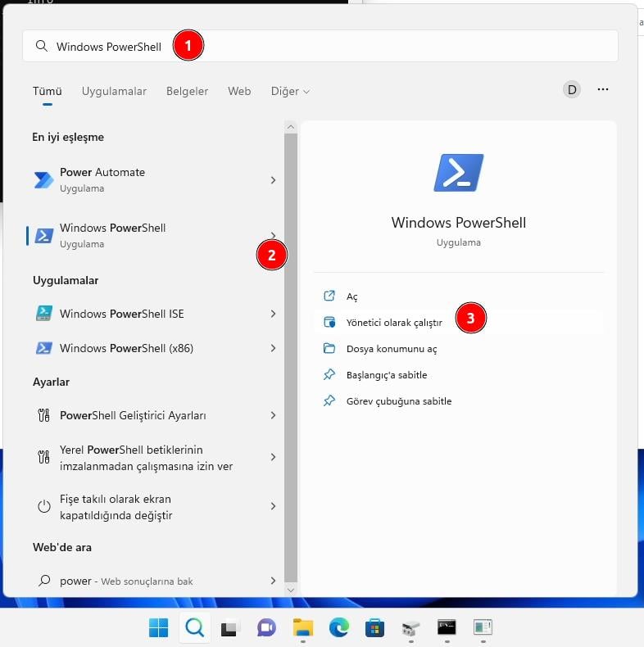Switch to the Belgeler tab
The width and height of the screenshot is (644, 647).
[187, 91]
